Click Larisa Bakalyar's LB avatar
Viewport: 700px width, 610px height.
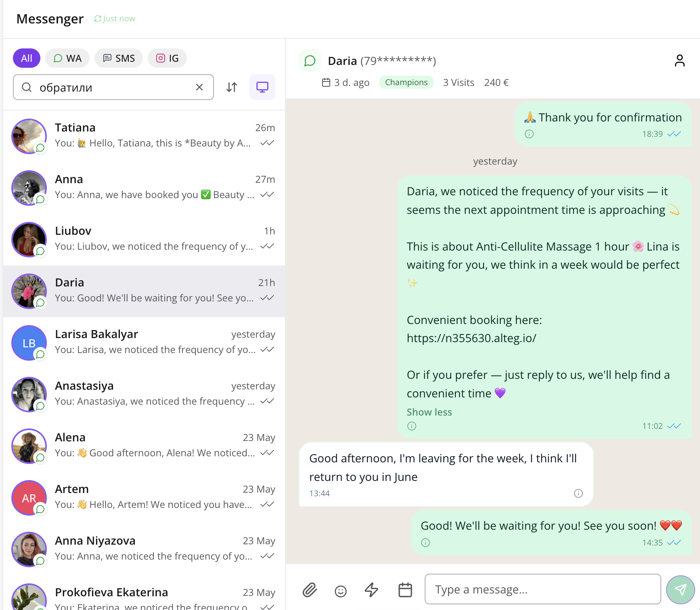[x=29, y=343]
